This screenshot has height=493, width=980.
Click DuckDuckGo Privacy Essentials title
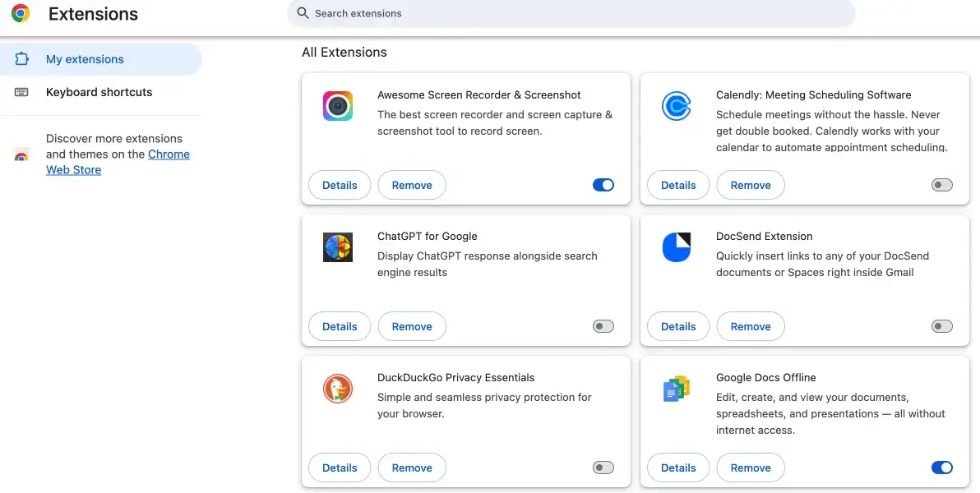[x=456, y=377]
